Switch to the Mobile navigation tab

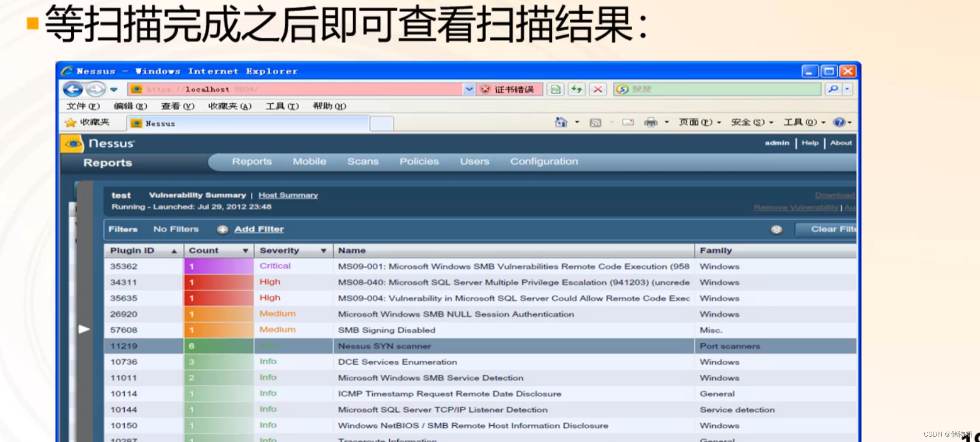point(310,162)
